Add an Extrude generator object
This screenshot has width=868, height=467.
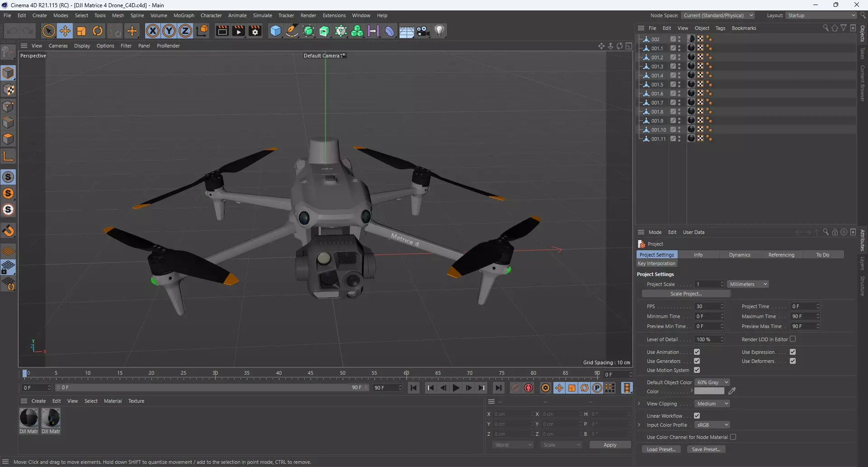pyautogui.click(x=325, y=31)
